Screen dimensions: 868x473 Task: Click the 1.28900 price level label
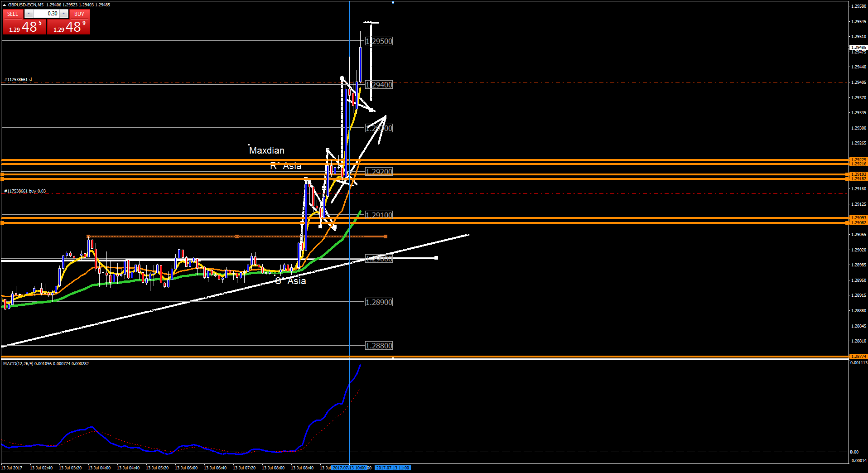[379, 302]
